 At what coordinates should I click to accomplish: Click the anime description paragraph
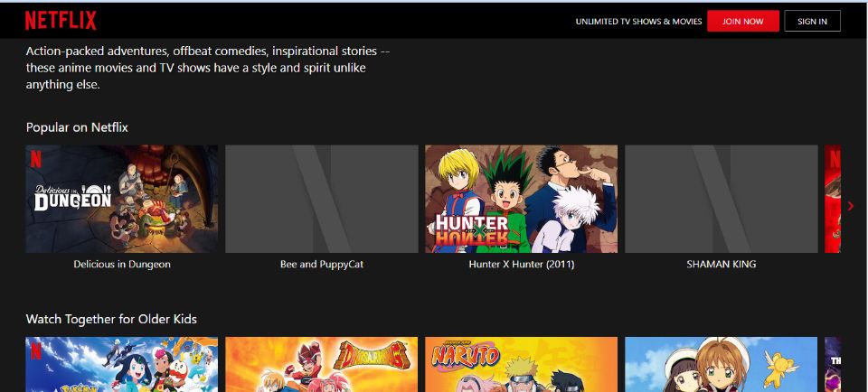[208, 69]
